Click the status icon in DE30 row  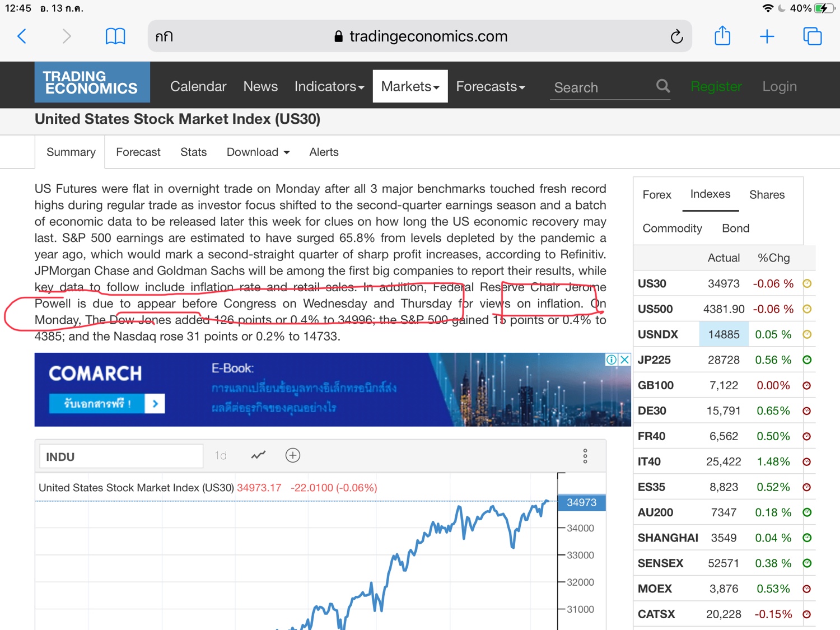807,411
